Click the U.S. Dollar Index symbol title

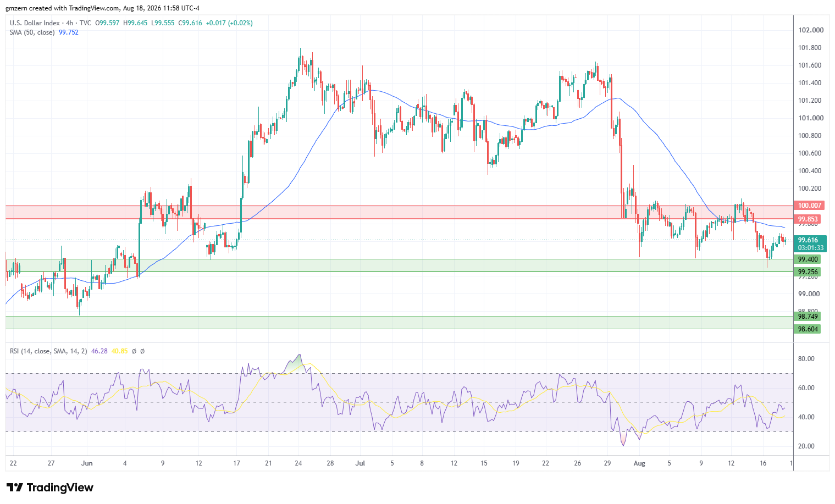35,23
